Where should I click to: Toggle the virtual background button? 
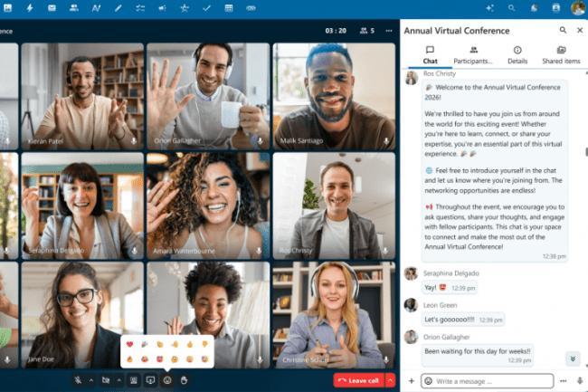pyautogui.click(x=133, y=379)
